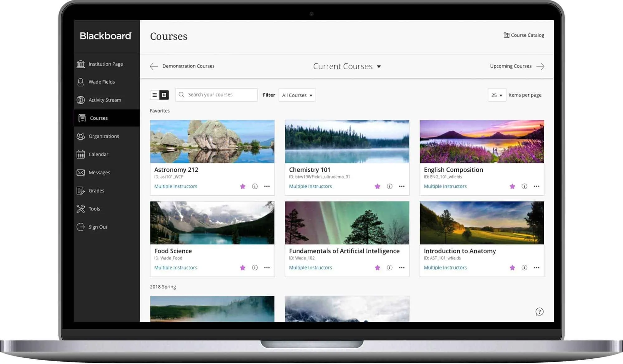The image size is (623, 364).
Task: Open the Current Courses term dropdown
Action: (347, 66)
